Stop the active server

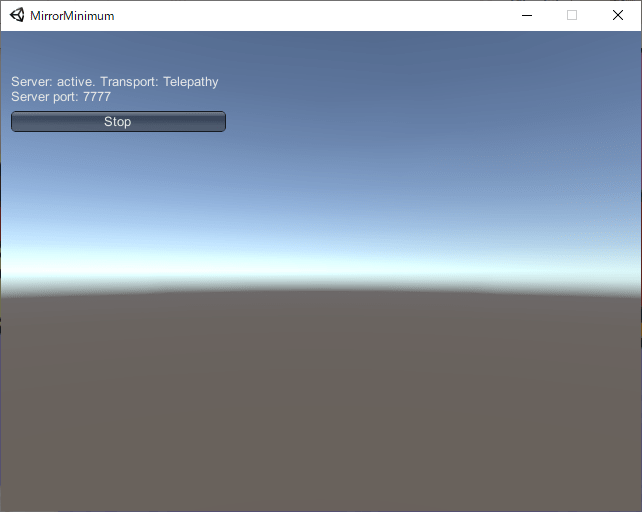tap(118, 122)
